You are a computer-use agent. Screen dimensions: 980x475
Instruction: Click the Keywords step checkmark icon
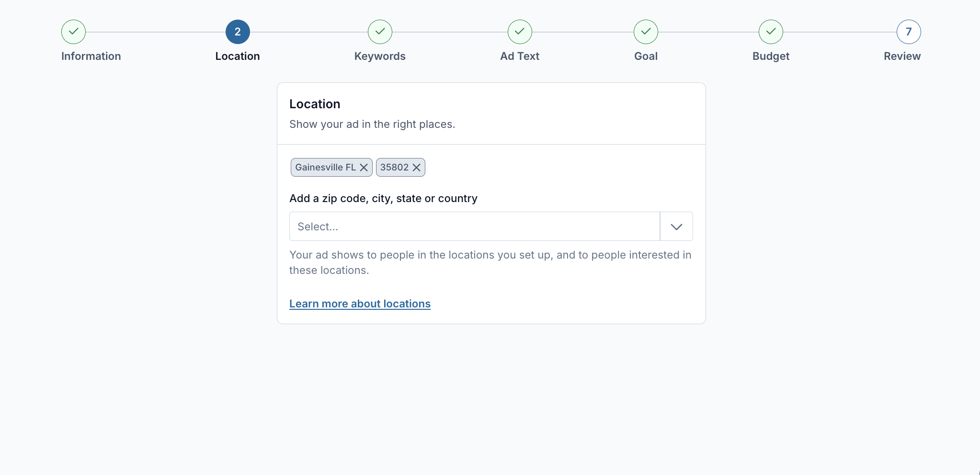[x=380, y=32]
